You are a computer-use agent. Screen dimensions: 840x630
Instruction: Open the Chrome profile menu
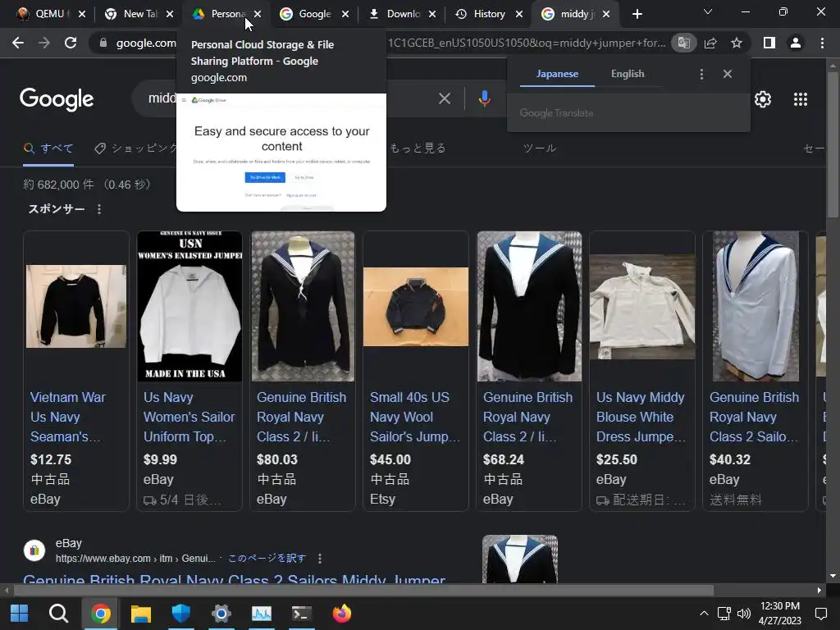tap(796, 43)
